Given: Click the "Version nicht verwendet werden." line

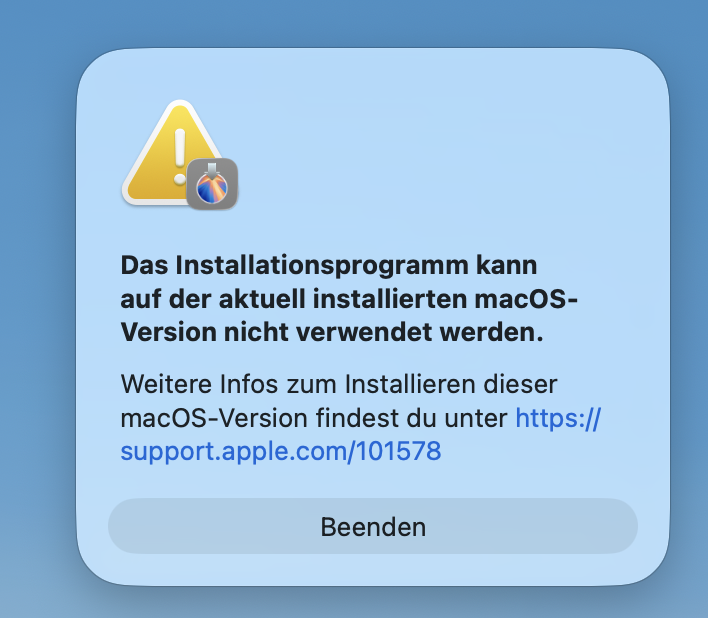Looking at the screenshot, I should point(332,333).
